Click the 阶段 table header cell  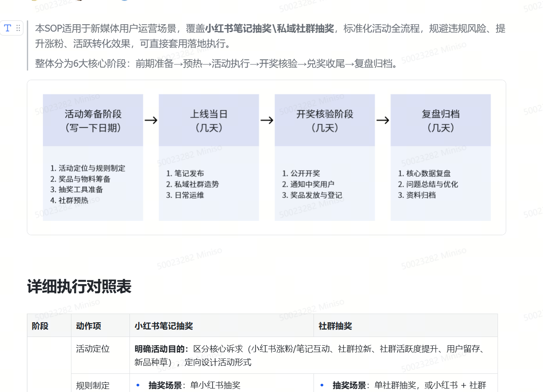(x=49, y=326)
